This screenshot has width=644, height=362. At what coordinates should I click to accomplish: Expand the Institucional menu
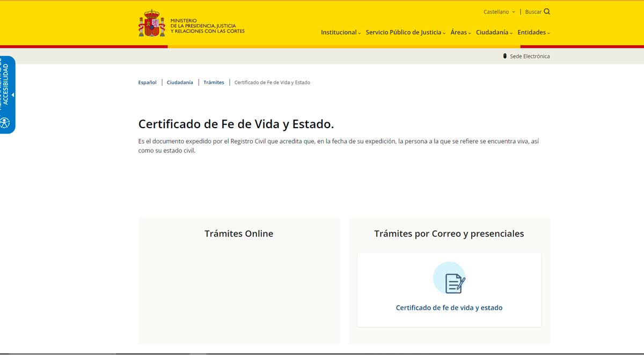[x=340, y=33]
